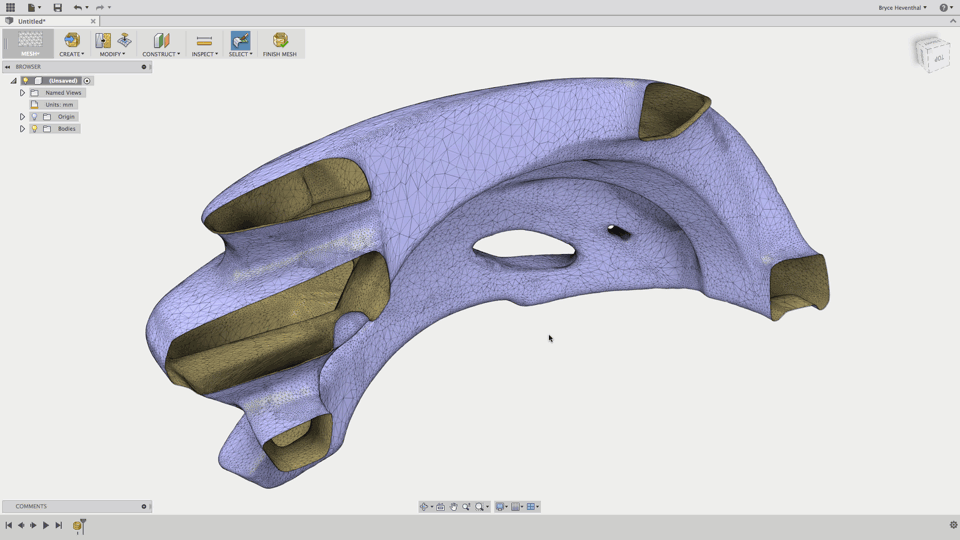960x540 pixels.
Task: Click the Save icon
Action: (57, 7)
